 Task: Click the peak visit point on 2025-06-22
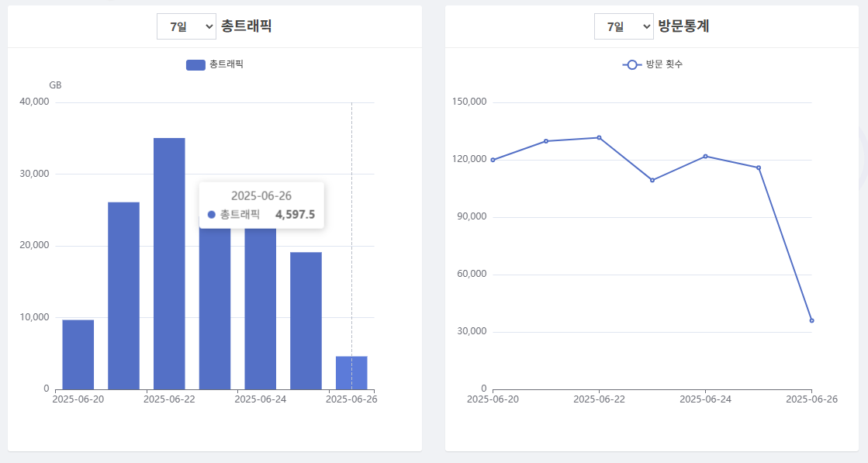point(599,137)
